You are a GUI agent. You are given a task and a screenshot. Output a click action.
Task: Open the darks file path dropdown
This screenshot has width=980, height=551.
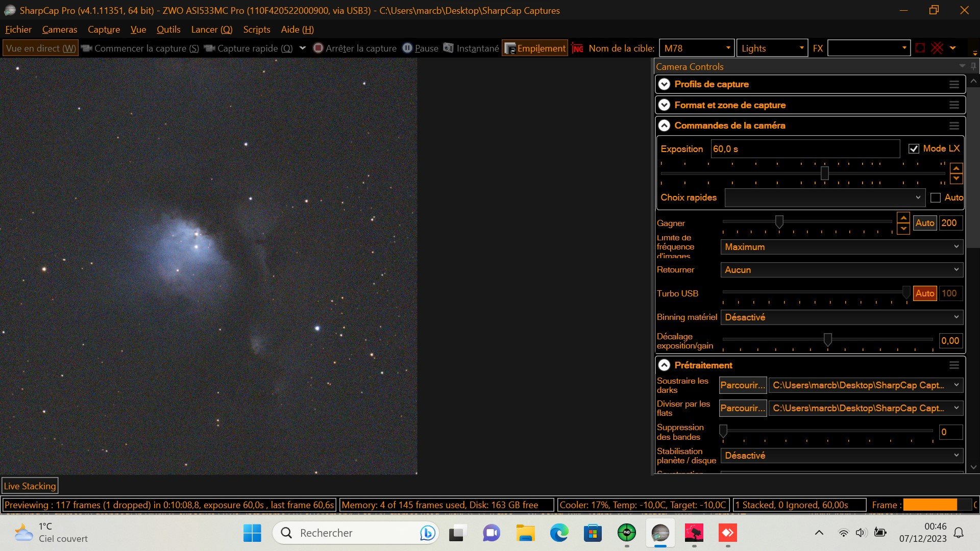[866, 385]
